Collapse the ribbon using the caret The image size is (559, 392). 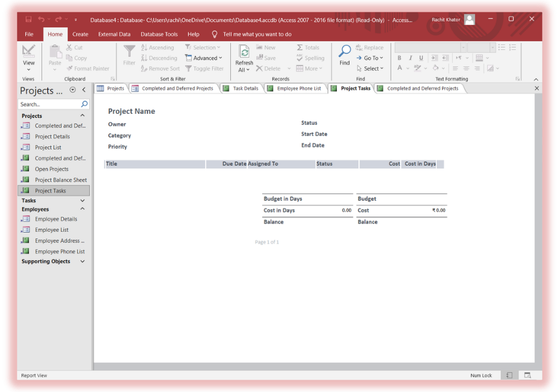point(536,79)
